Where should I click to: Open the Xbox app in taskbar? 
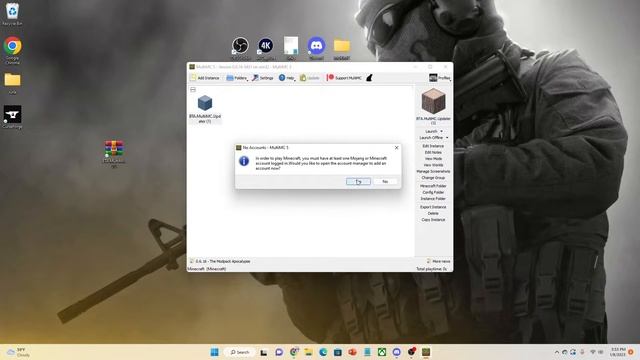click(x=382, y=352)
